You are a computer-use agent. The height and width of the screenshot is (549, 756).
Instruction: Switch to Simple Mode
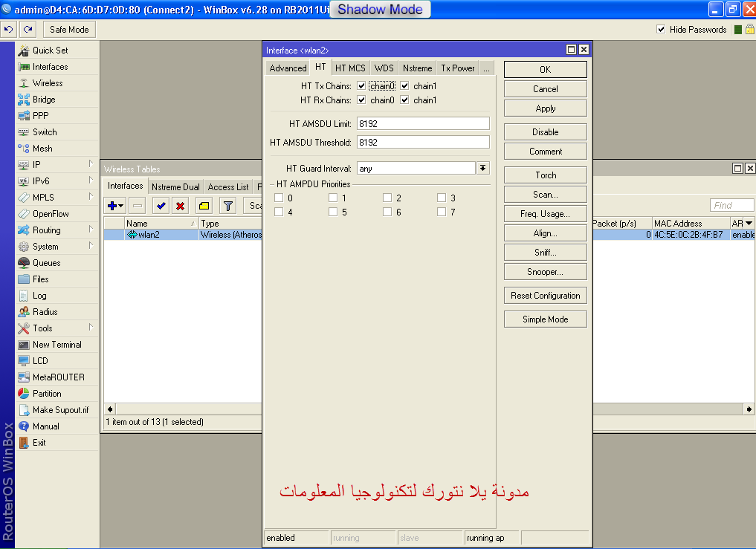[546, 319]
